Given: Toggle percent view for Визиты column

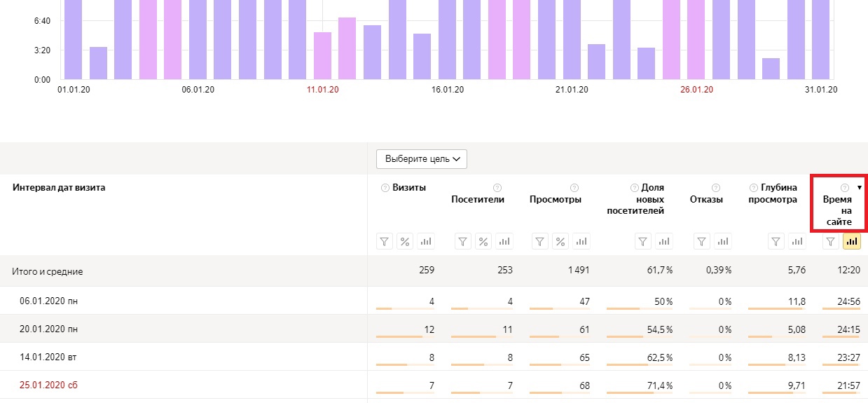Looking at the screenshot, I should (x=404, y=242).
